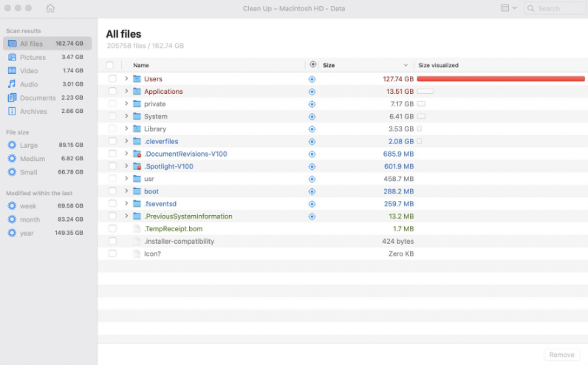Check the Users folder checkbox
This screenshot has height=365, width=588.
click(x=112, y=79)
